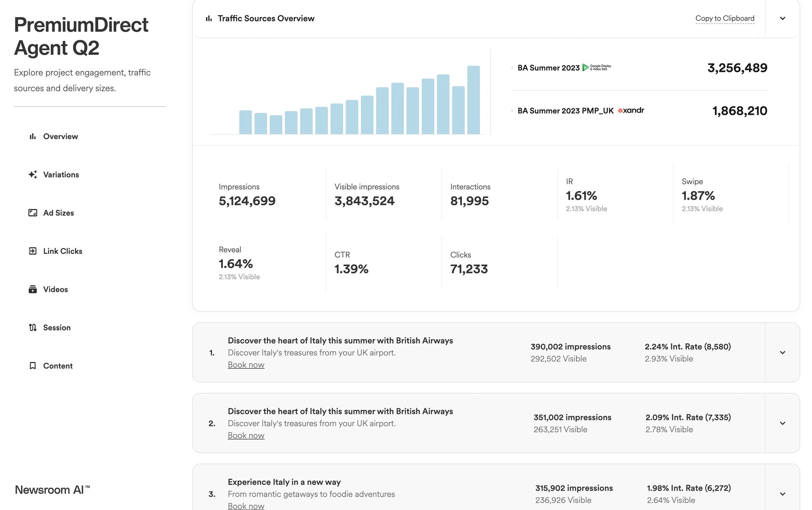The height and width of the screenshot is (510, 812).
Task: Click the tallest rightmost bar in chart
Action: 473,100
